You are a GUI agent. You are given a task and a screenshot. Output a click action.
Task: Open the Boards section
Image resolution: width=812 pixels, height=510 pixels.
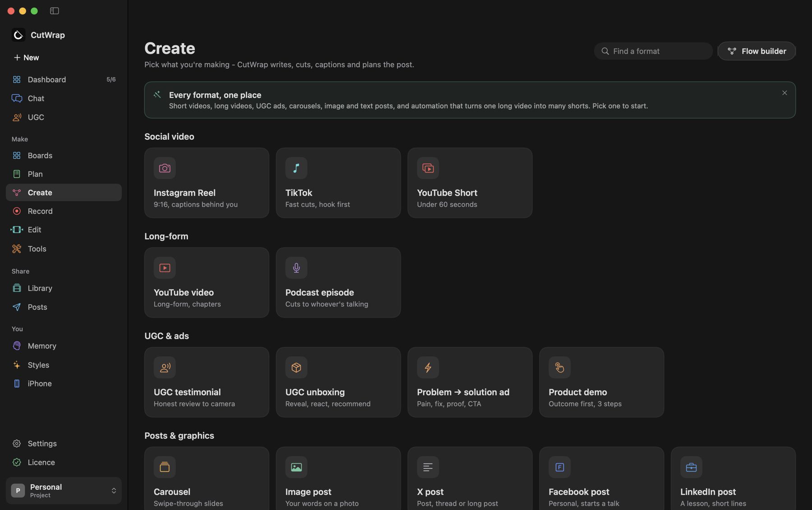tap(64, 156)
